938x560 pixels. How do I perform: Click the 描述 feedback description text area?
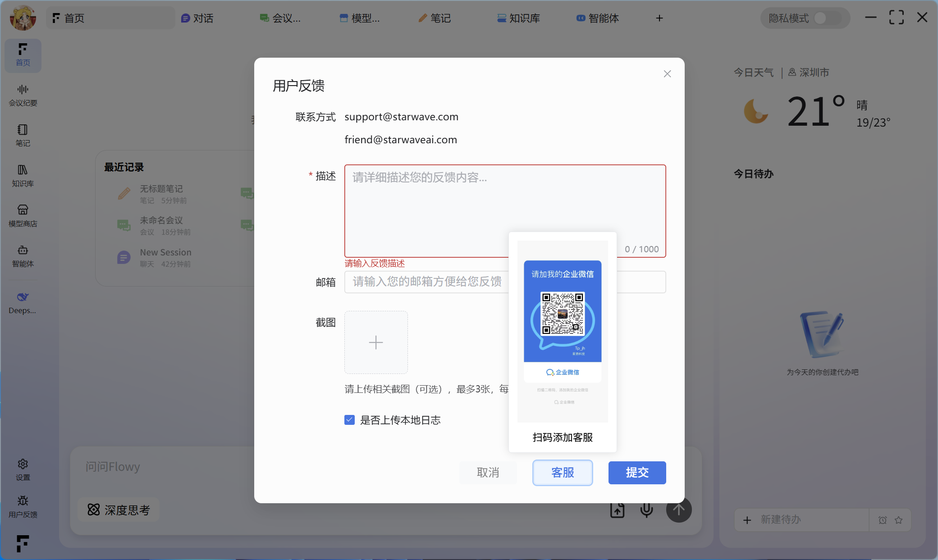tap(451, 203)
